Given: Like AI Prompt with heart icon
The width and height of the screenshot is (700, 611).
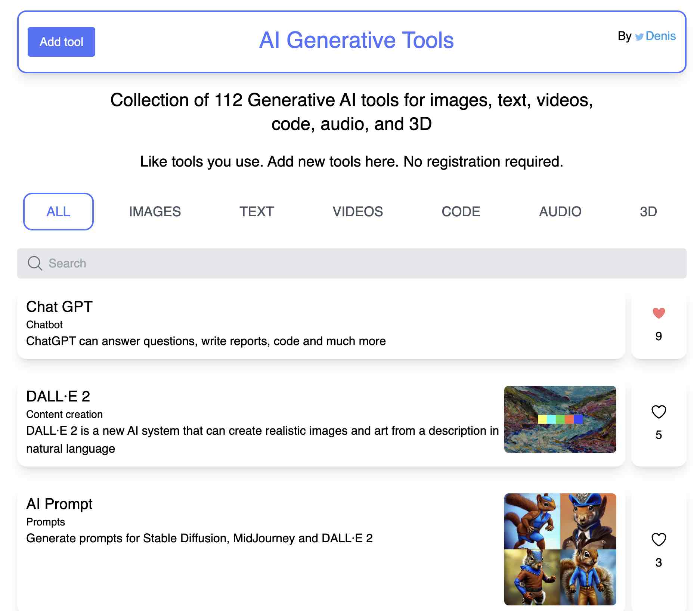Looking at the screenshot, I should pyautogui.click(x=659, y=540).
